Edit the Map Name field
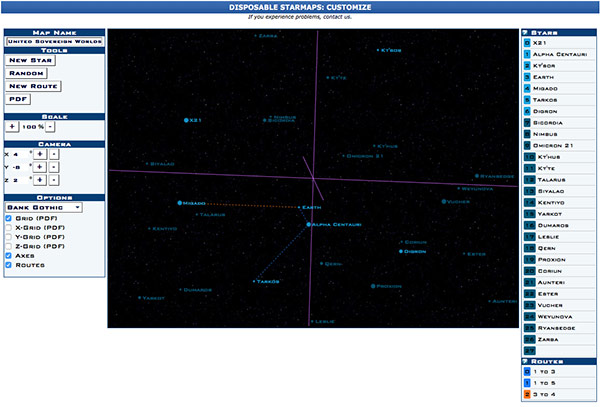The height and width of the screenshot is (407, 600). (54, 41)
